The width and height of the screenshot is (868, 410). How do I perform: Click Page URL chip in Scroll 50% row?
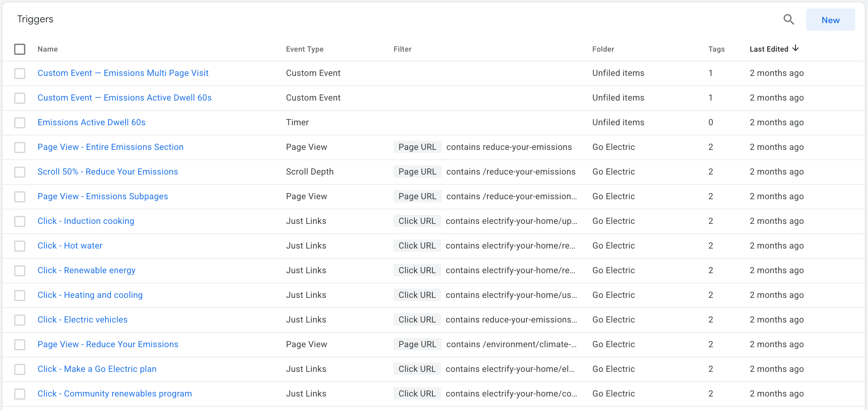tap(417, 171)
